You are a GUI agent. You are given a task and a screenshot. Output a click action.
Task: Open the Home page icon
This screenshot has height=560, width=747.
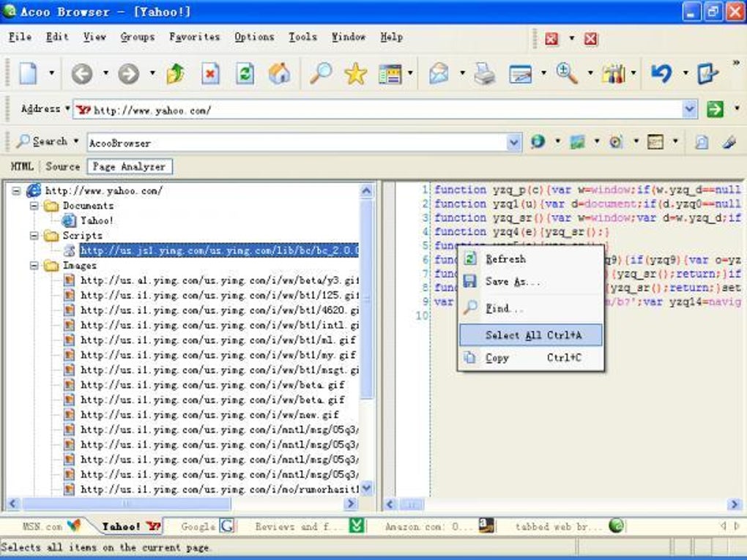click(280, 74)
